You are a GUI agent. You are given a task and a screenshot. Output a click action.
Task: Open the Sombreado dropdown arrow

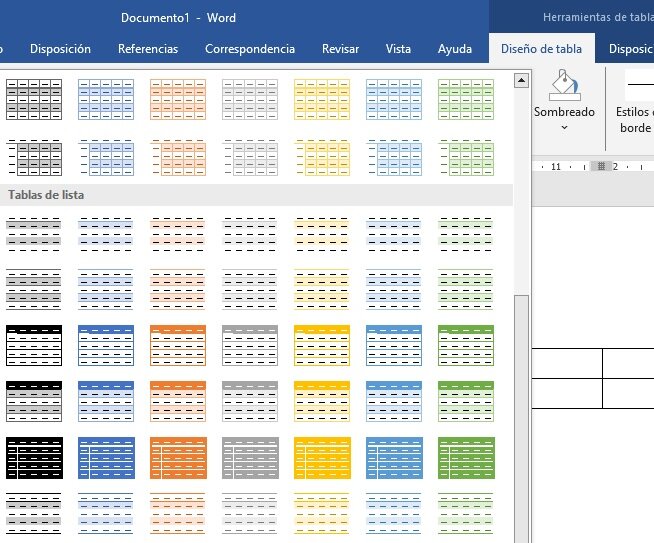[564, 127]
